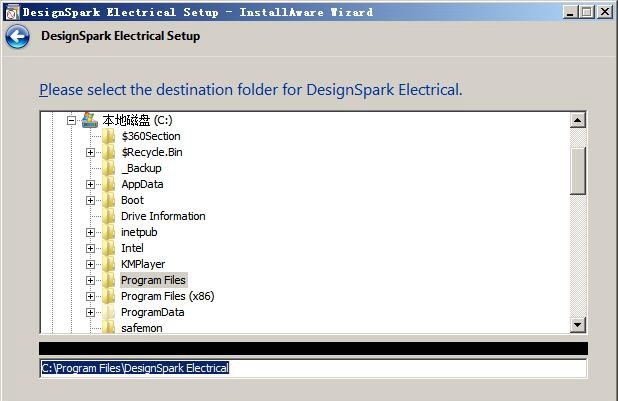Expand the KMPlayer folder node

tap(90, 265)
